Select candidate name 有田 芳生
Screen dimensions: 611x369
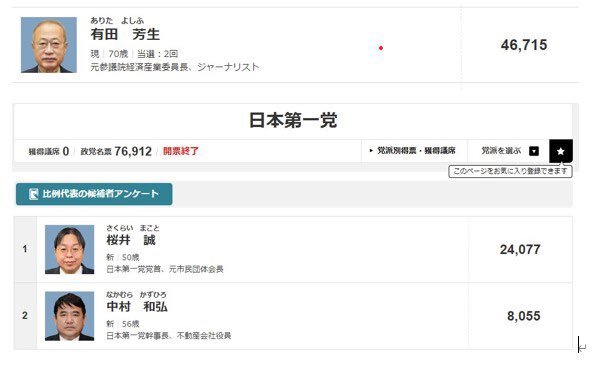point(125,34)
